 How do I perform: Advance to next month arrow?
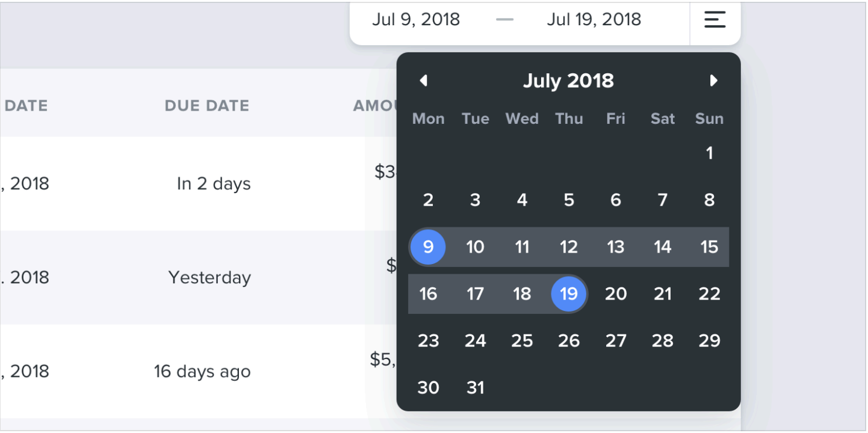(x=714, y=81)
